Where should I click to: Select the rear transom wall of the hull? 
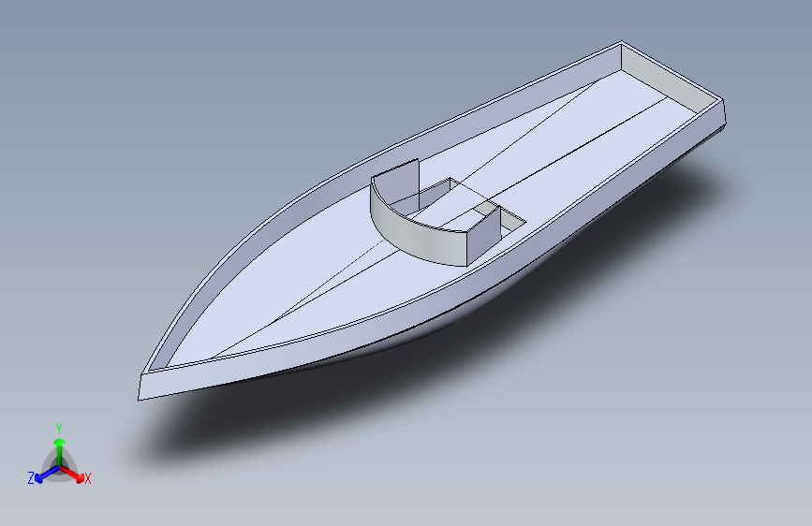coord(668,78)
